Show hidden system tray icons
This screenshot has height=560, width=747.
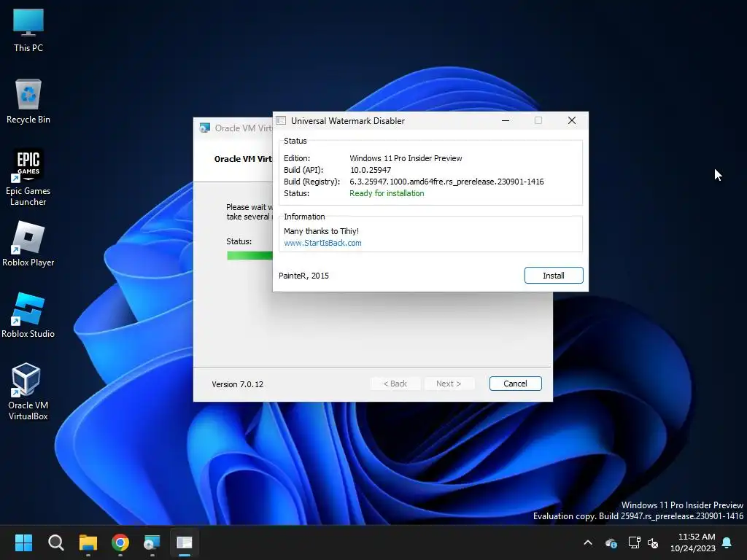click(x=588, y=542)
